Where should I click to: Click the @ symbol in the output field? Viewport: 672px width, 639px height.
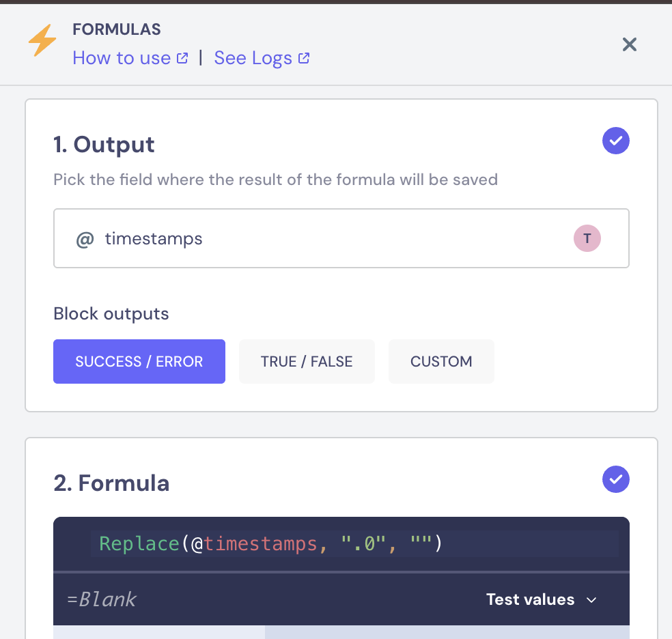click(x=85, y=239)
